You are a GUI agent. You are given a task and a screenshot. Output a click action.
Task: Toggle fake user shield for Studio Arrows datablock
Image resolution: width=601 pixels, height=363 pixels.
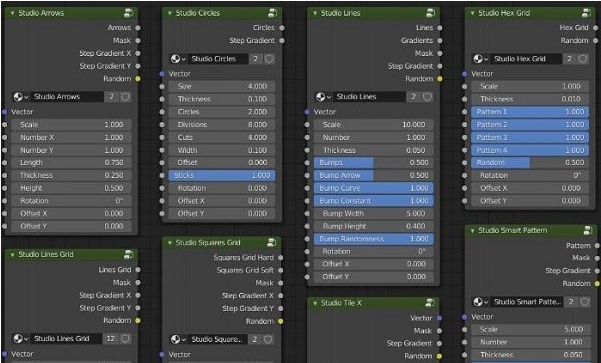[x=125, y=97]
